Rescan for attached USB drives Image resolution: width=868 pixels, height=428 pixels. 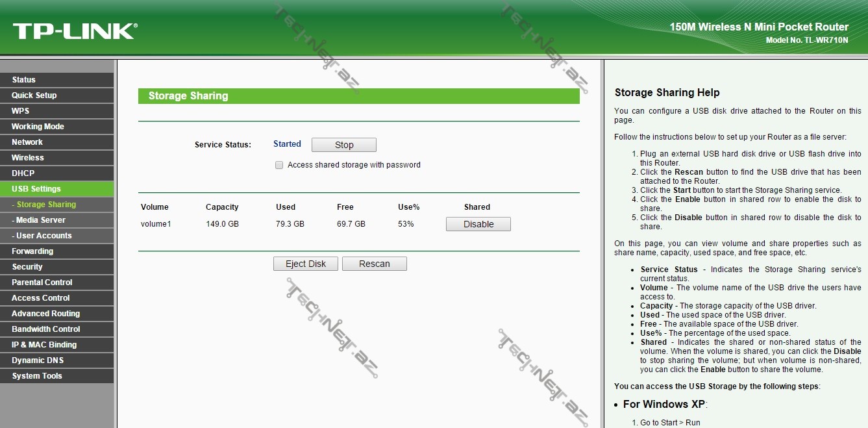(x=374, y=264)
